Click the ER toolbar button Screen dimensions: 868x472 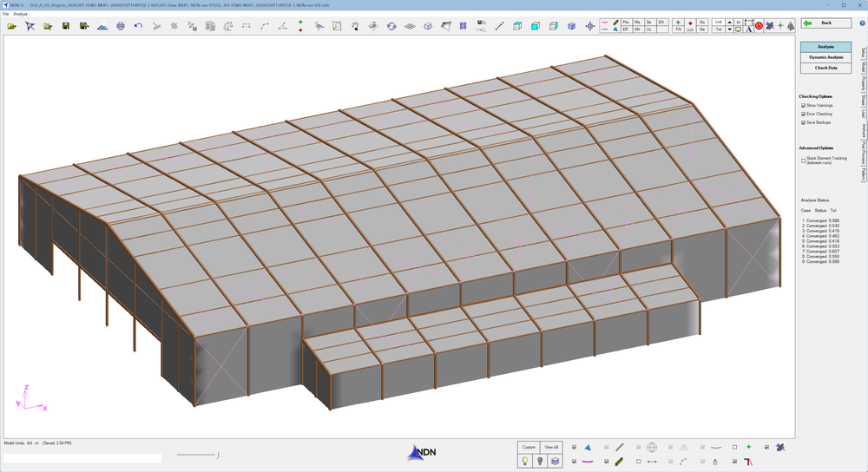point(626,29)
